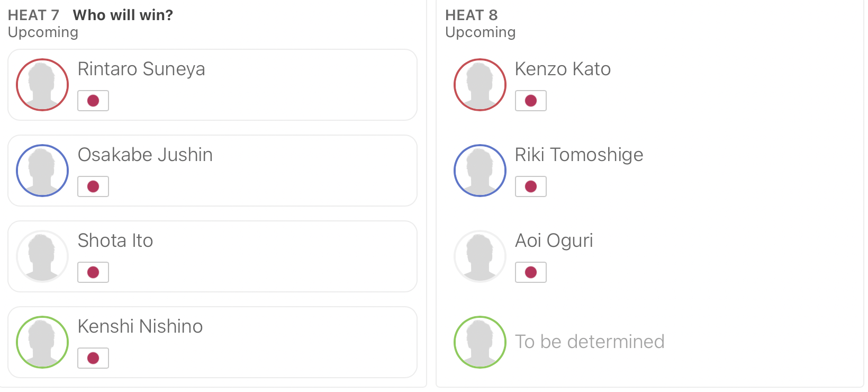The image size is (868, 392).
Task: Open Riki Tomoshige's athlete name link
Action: pos(579,155)
